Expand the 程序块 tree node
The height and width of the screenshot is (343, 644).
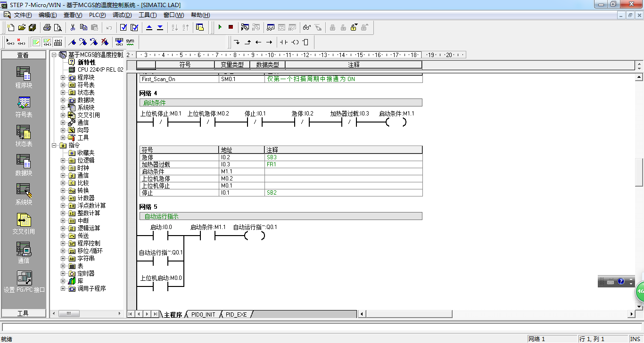click(x=63, y=77)
